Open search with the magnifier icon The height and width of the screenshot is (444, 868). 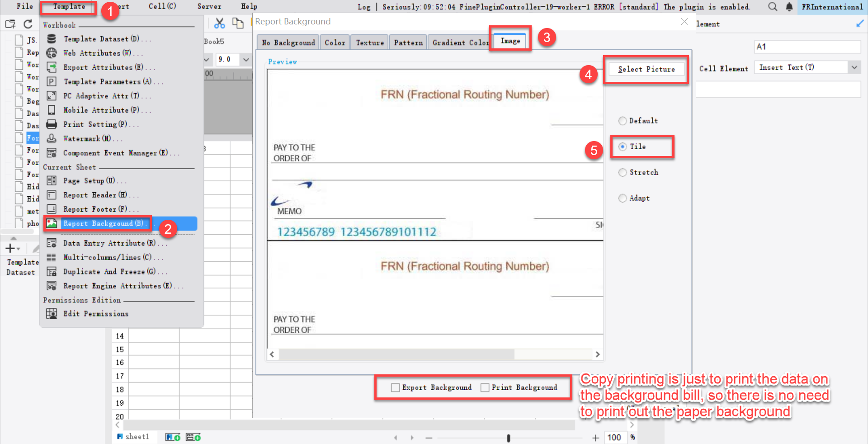(772, 7)
